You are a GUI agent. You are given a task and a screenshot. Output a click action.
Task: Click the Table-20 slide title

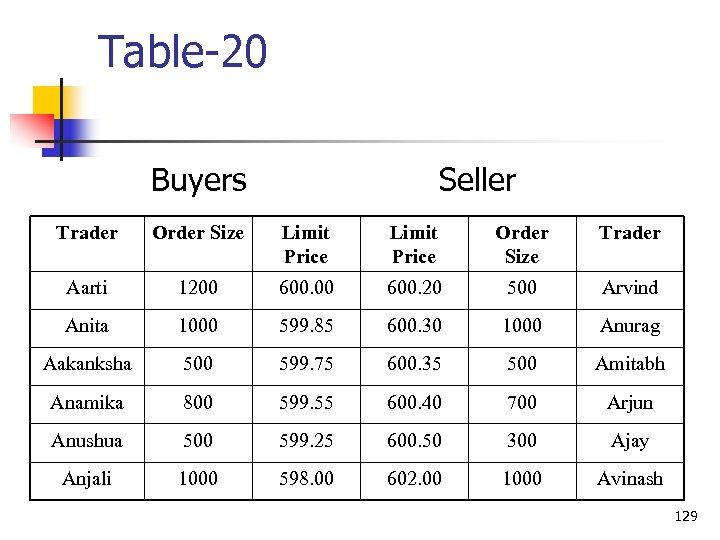[x=183, y=51]
